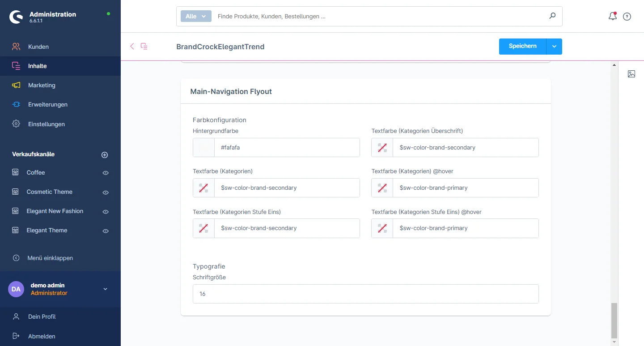Click the theme list icon beside back arrow
This screenshot has height=346, width=644.
144,46
